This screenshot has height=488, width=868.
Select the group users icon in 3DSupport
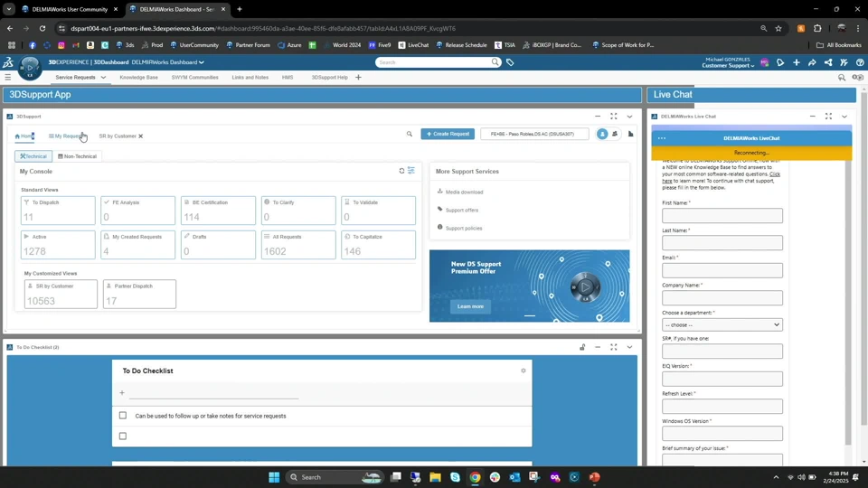[615, 134]
